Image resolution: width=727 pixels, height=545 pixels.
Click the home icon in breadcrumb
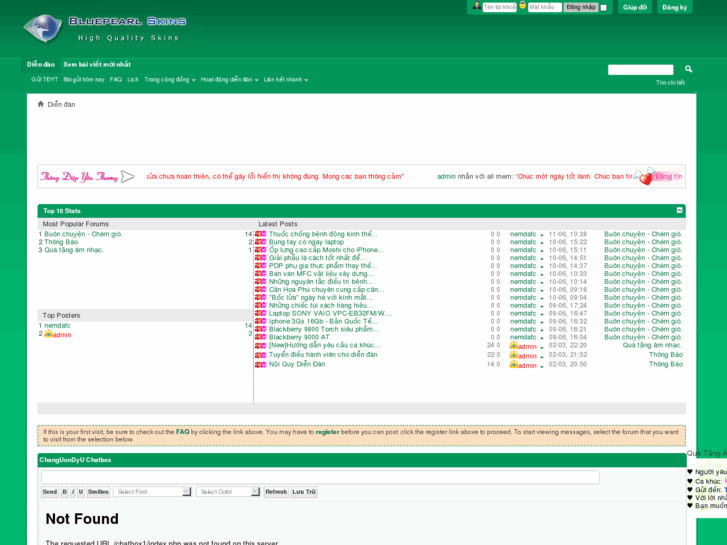41,104
